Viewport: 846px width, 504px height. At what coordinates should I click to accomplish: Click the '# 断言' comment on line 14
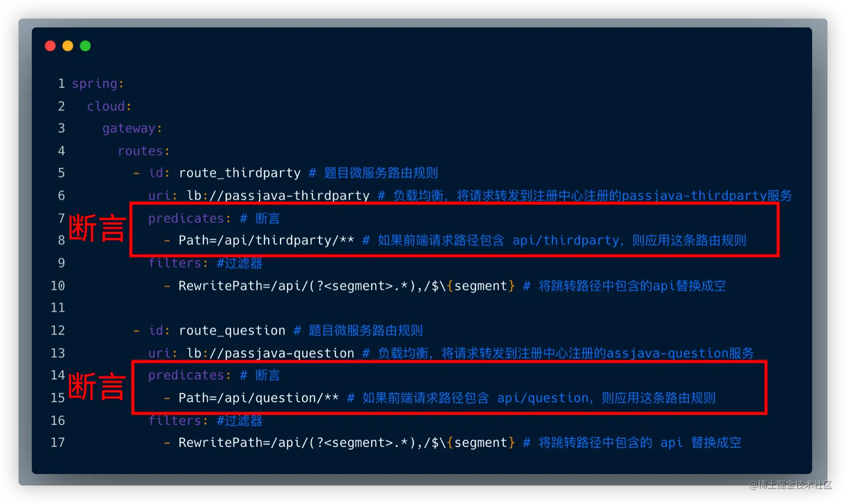click(260, 375)
